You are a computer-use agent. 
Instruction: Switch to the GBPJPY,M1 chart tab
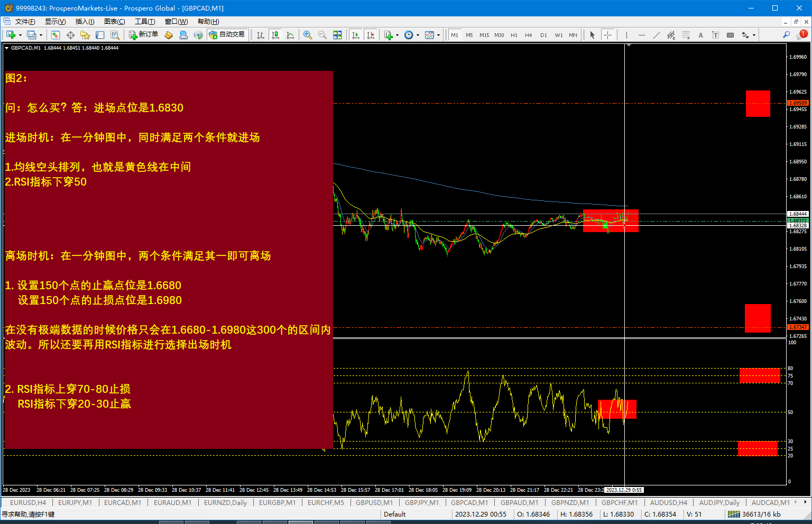pos(422,503)
